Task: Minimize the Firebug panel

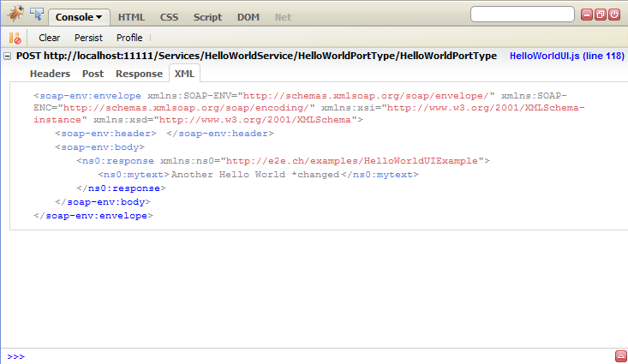Action: (x=587, y=15)
